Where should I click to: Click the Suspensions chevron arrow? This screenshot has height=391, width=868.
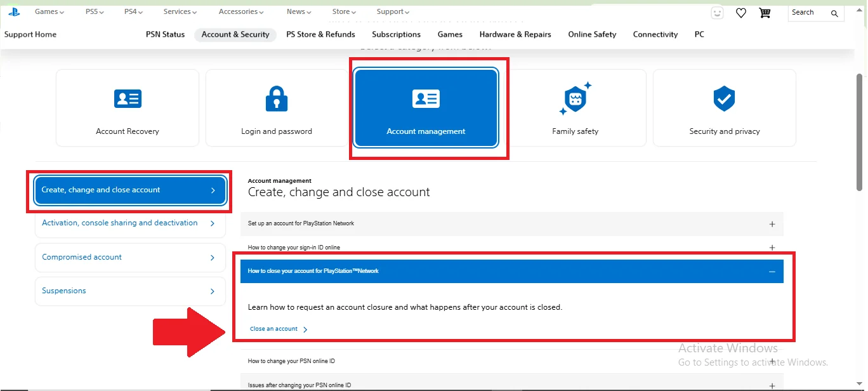(212, 291)
